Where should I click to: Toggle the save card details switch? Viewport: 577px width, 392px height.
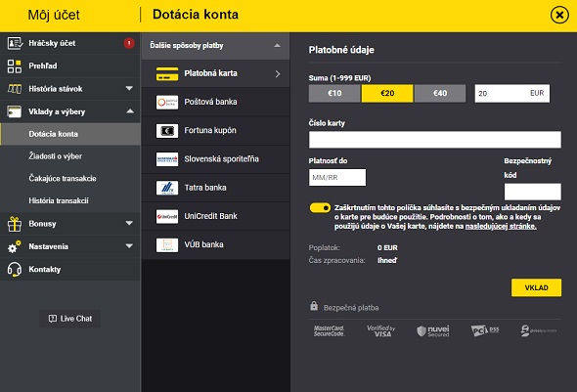point(320,208)
